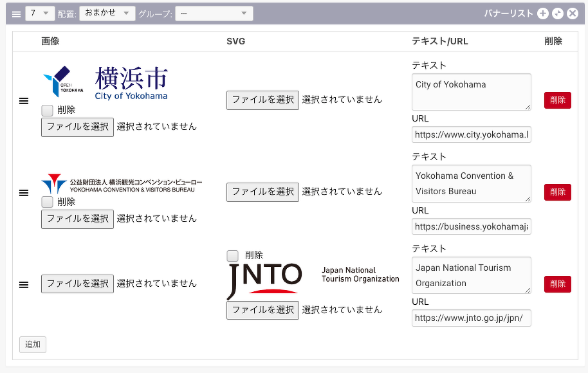The image size is (588, 373).
Task: Open the dropdown showing 7
Action: coord(40,14)
